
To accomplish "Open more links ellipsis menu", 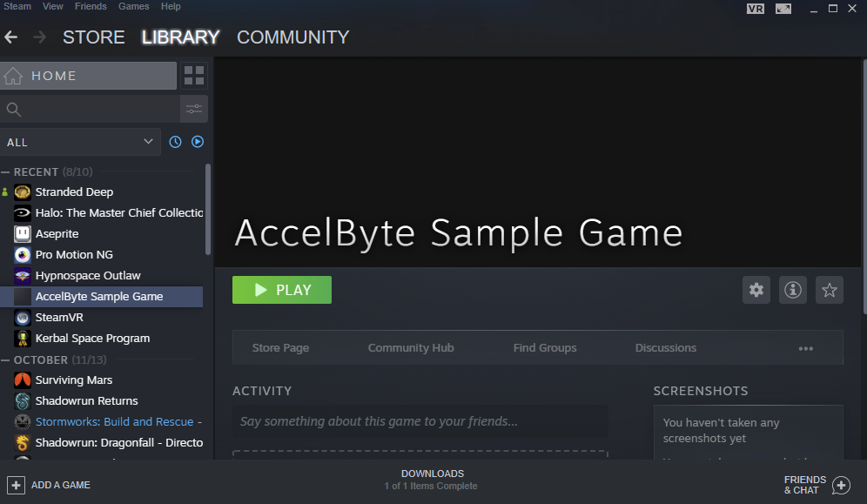I will coord(805,348).
